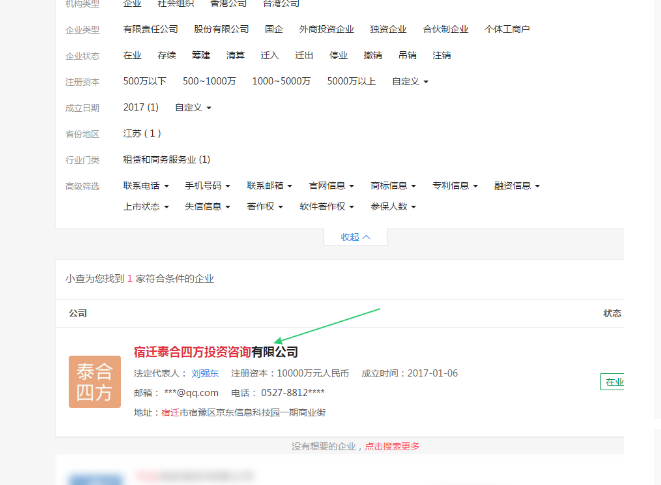Filter status by 迁入

click(269, 55)
